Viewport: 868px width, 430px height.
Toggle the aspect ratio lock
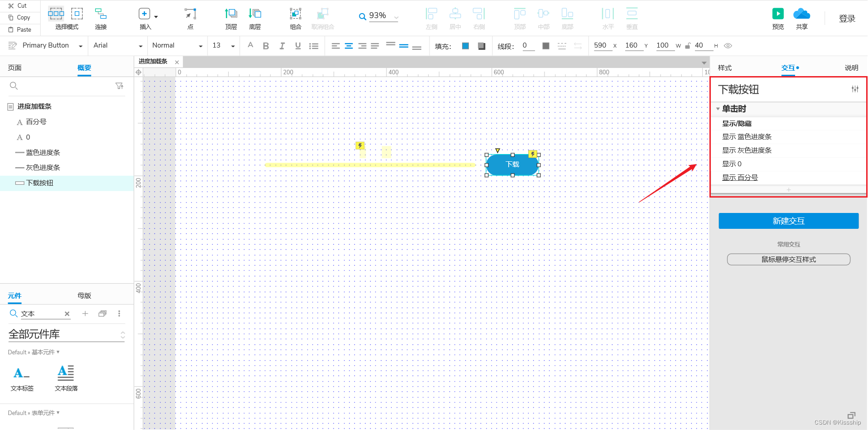tap(688, 46)
